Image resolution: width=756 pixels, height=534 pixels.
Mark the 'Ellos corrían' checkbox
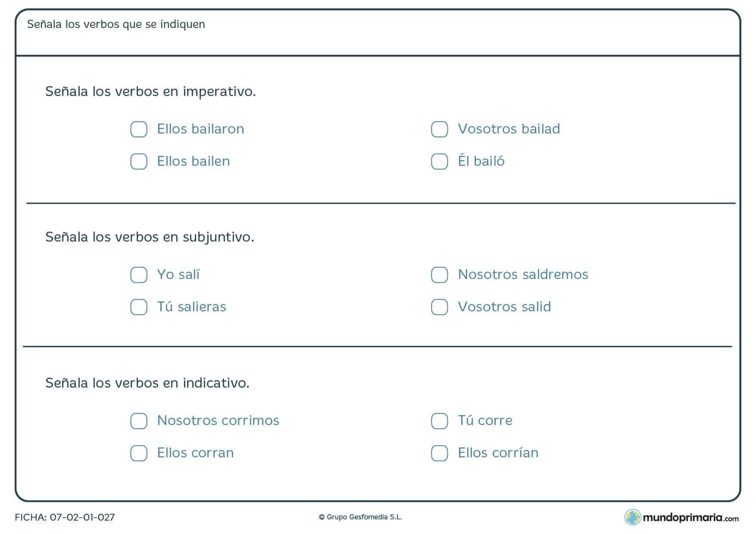(440, 453)
